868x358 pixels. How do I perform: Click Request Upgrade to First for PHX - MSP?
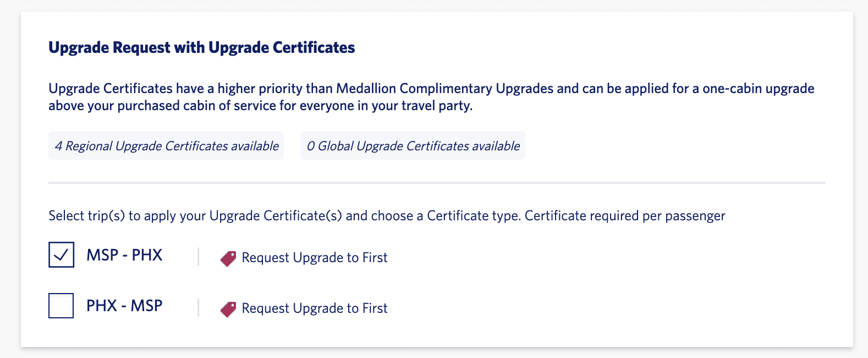click(315, 308)
